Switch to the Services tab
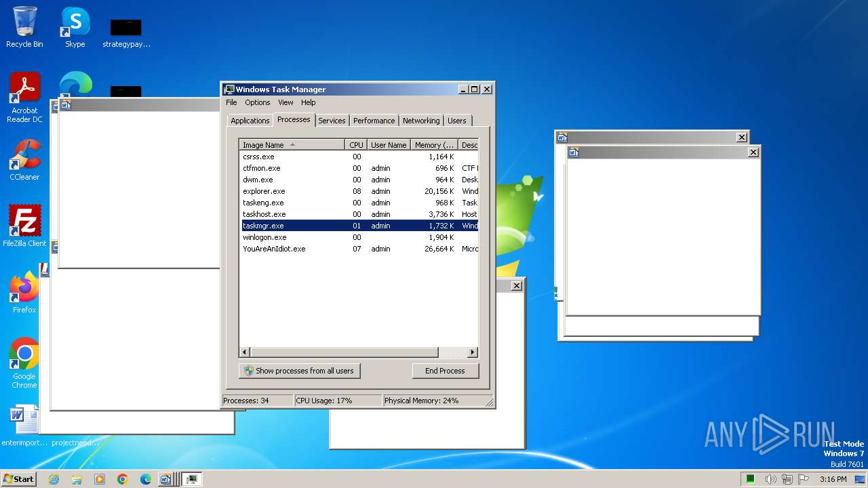Viewport: 868px width, 488px height. (x=332, y=121)
